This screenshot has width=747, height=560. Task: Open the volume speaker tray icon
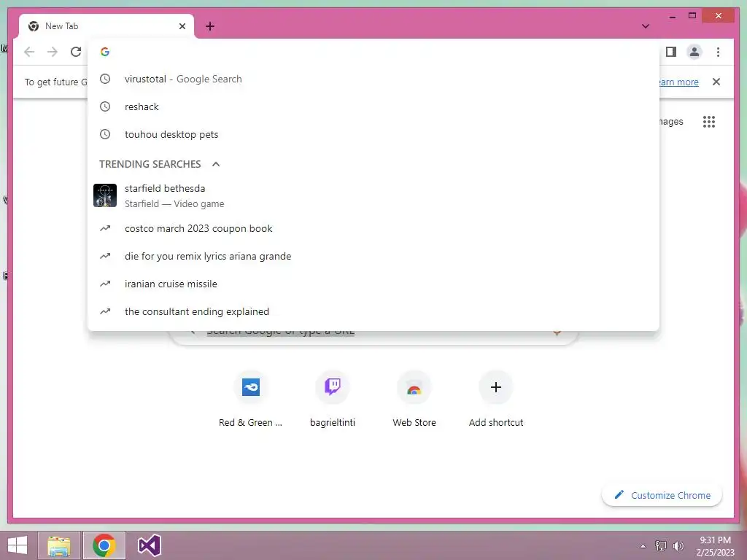[x=678, y=546]
